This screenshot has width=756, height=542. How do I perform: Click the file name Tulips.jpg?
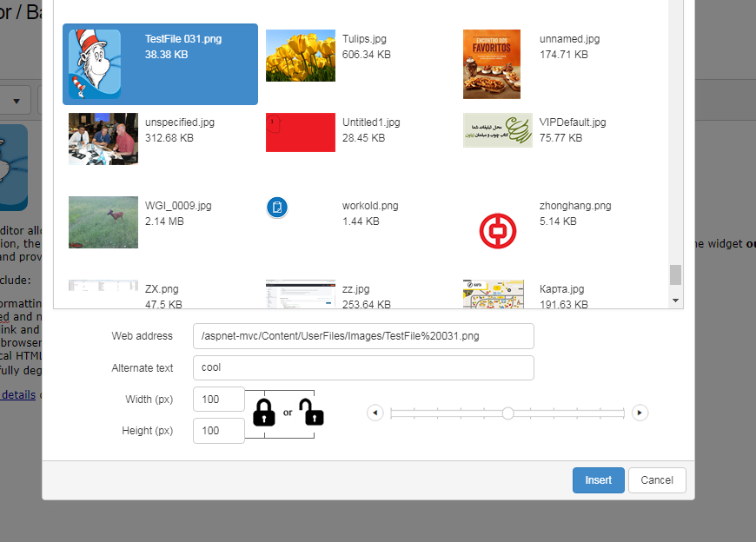click(364, 39)
